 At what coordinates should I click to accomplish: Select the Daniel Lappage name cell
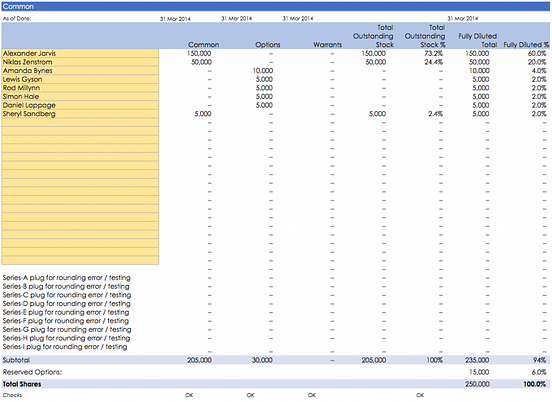click(x=80, y=105)
